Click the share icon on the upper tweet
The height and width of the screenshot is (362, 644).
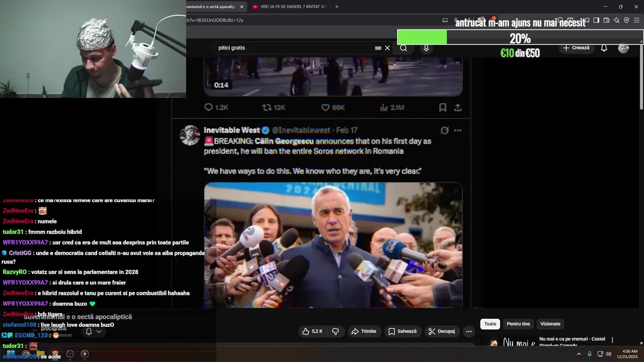coord(458,108)
